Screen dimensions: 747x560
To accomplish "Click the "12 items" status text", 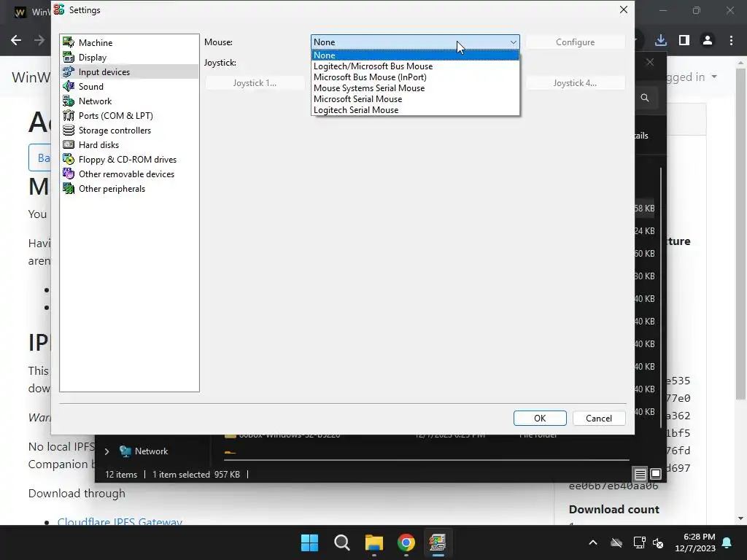I will [121, 474].
